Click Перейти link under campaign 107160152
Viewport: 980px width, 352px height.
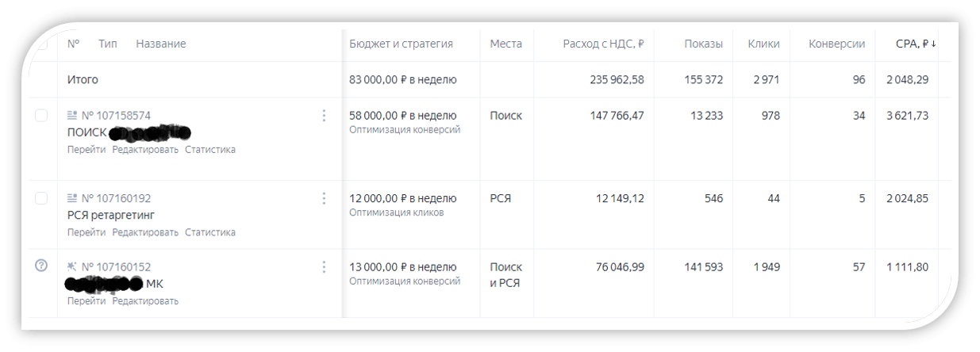click(86, 301)
